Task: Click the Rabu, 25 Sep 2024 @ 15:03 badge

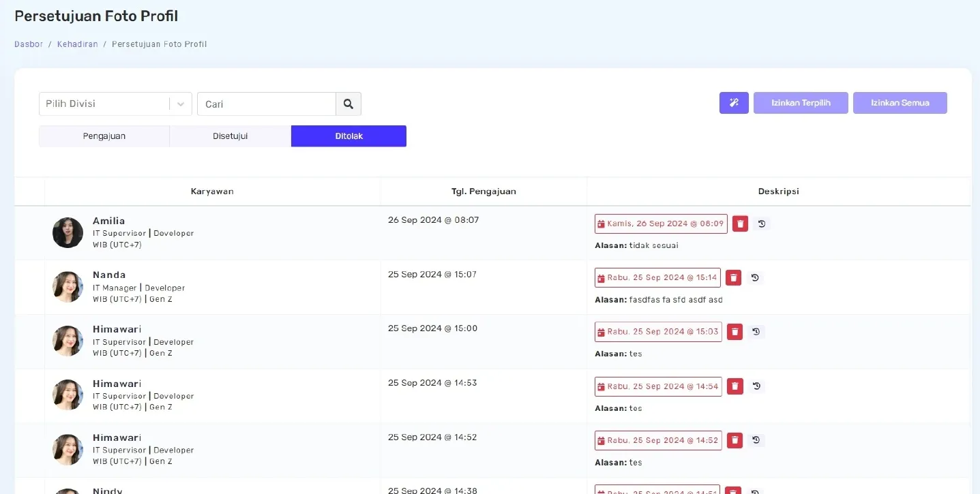Action: point(658,332)
